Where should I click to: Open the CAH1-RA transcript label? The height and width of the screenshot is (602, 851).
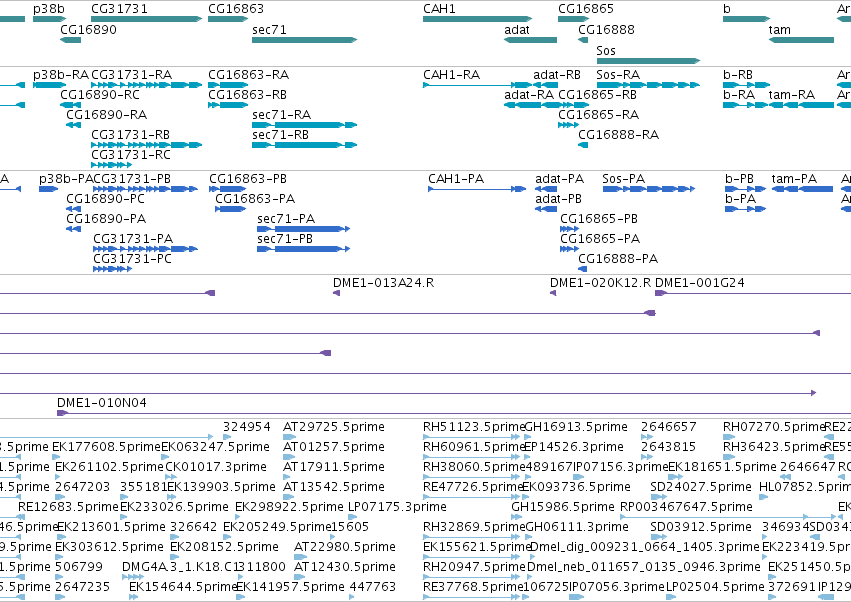coord(452,74)
